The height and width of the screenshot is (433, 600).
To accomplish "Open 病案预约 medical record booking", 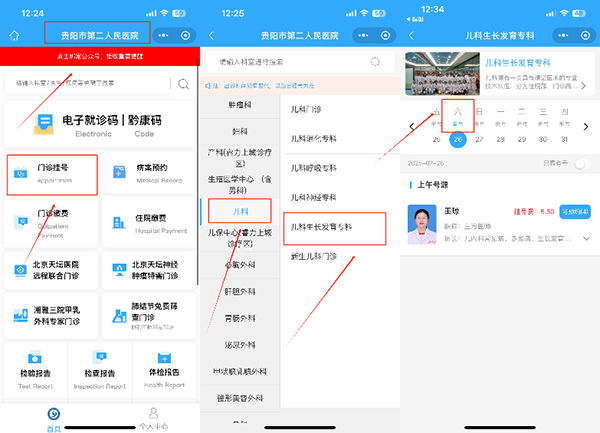I will coord(149,174).
